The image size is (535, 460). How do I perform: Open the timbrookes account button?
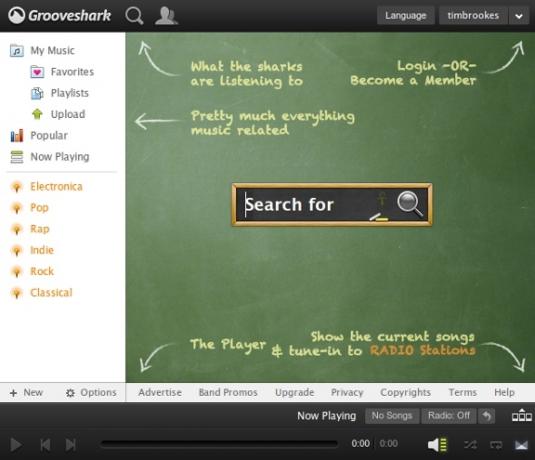click(x=473, y=16)
